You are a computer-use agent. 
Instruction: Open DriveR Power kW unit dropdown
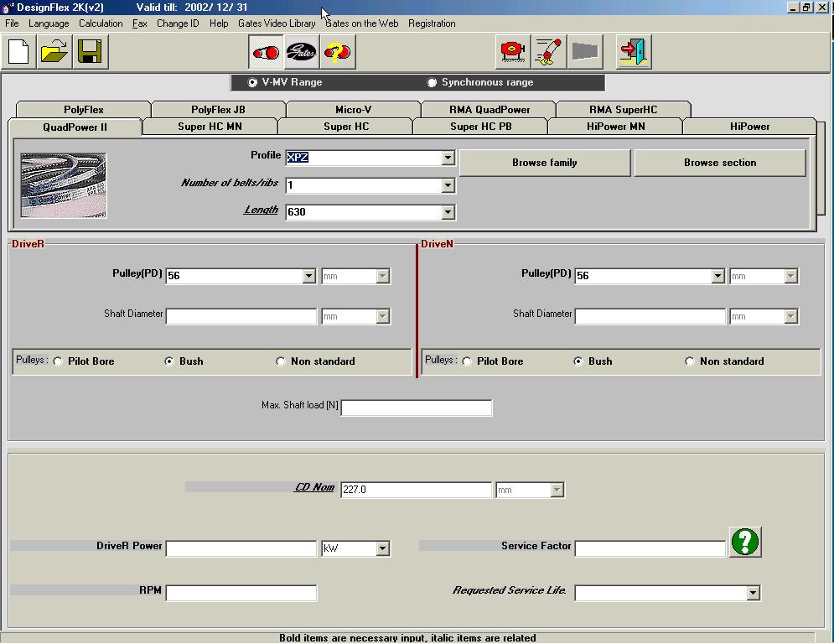tap(382, 548)
